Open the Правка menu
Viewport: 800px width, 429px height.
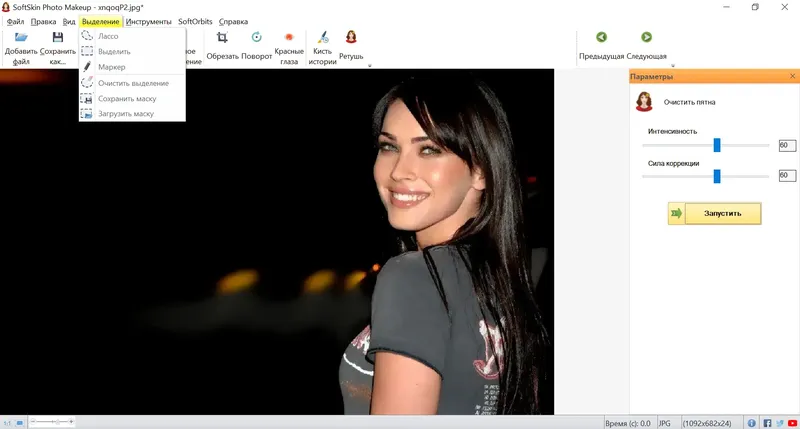43,21
